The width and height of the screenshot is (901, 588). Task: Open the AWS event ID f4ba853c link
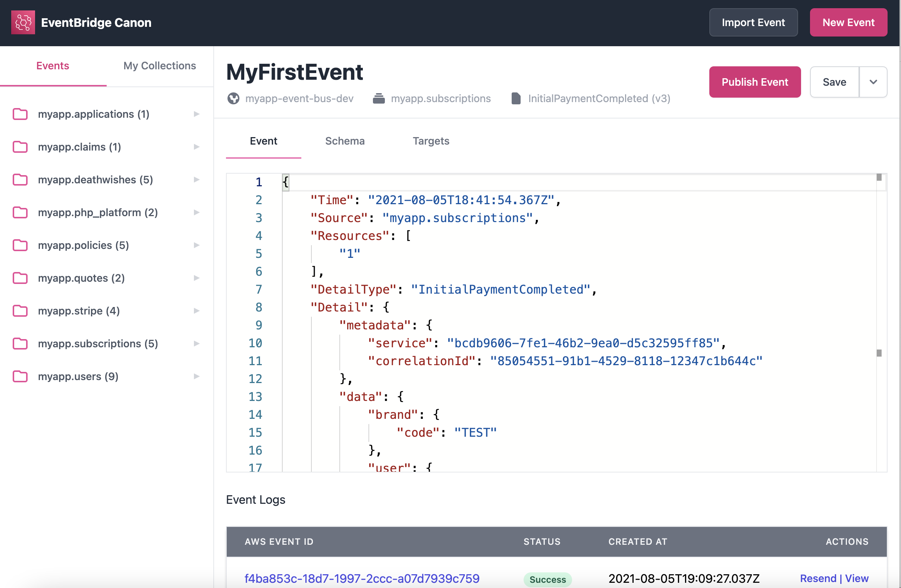(x=361, y=578)
